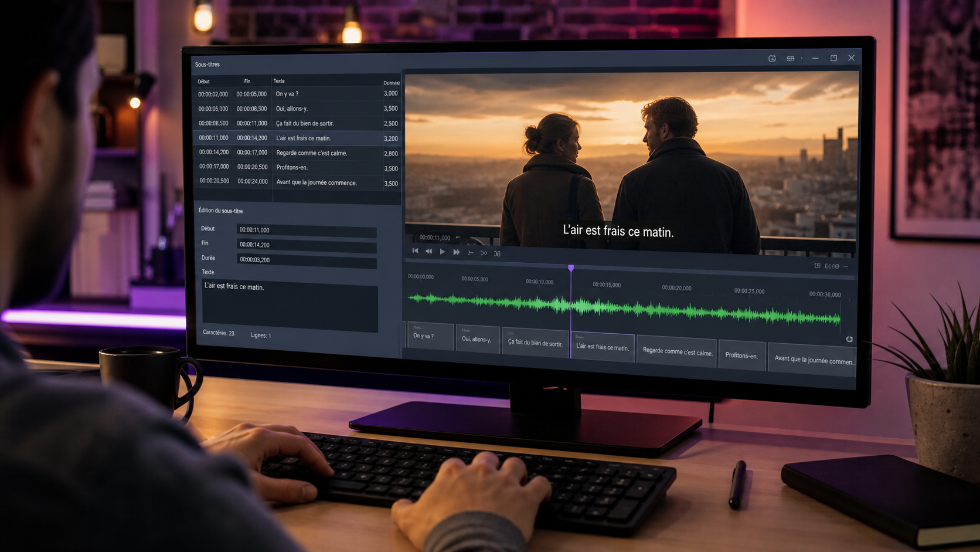Click the 'Édition du sous-titre' section heading
Viewport: 980px width, 552px height.
[220, 211]
